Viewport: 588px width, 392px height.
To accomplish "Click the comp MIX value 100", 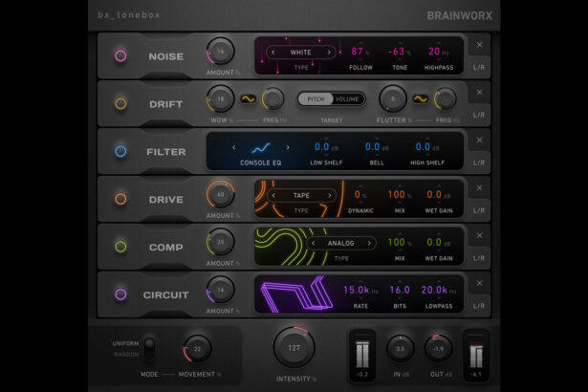I will (397, 242).
